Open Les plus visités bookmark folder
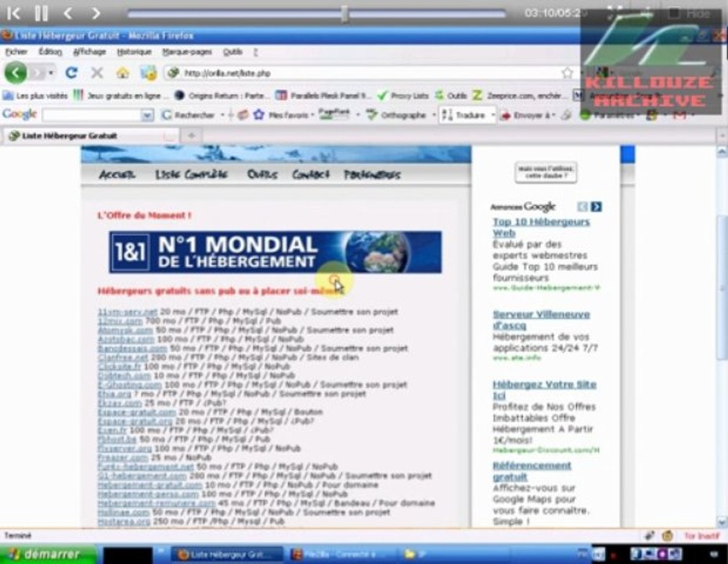This screenshot has height=564, width=728. click(35, 96)
